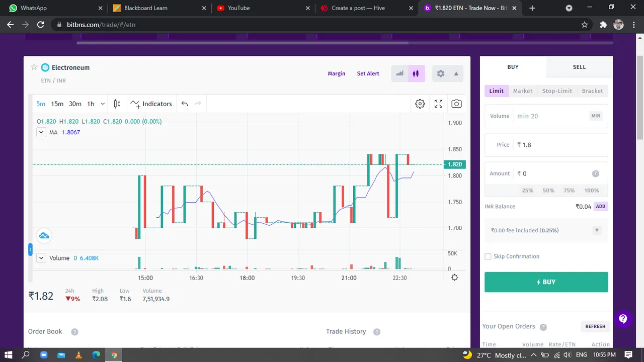Select the 30m timeframe
Image resolution: width=644 pixels, height=362 pixels.
coord(75,104)
